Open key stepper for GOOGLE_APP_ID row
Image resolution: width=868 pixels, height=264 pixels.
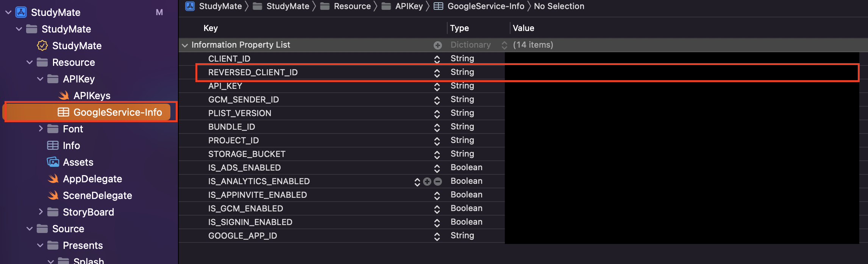pyautogui.click(x=437, y=236)
